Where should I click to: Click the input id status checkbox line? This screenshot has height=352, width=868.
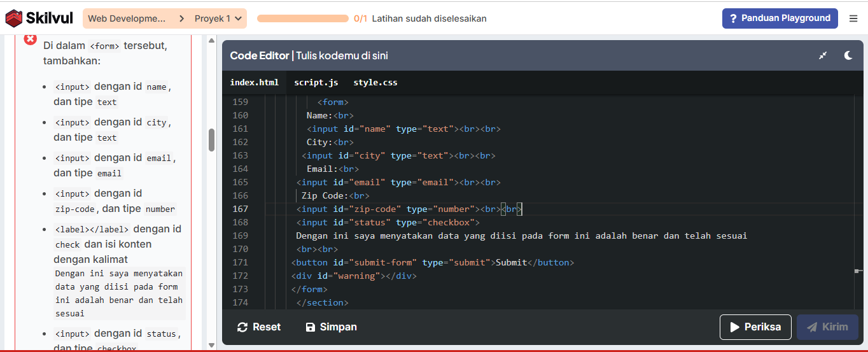click(x=388, y=222)
